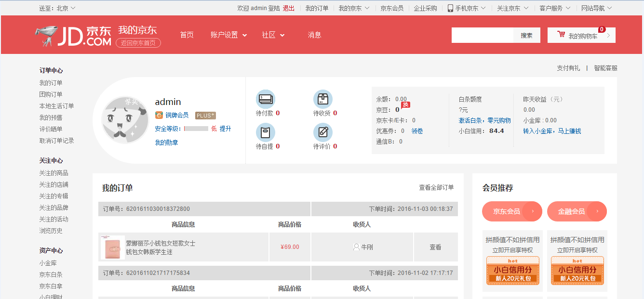Click into the search input field
This screenshot has width=644, height=299.
pyautogui.click(x=483, y=35)
